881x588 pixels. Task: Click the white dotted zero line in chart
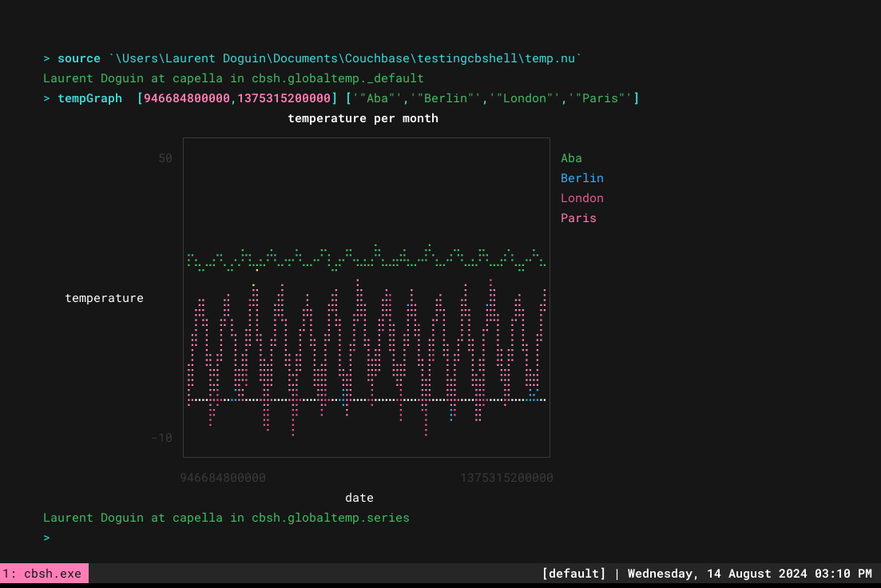tap(367, 400)
